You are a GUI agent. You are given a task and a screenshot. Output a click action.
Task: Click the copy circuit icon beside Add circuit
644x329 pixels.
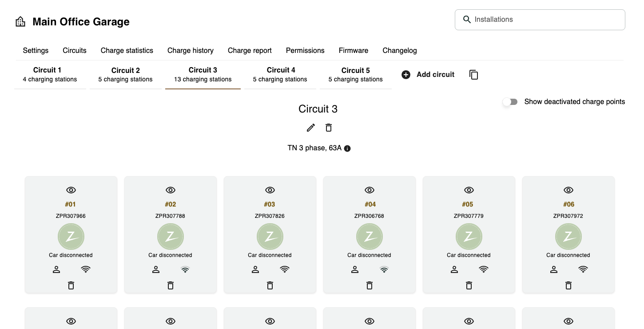[x=474, y=75]
